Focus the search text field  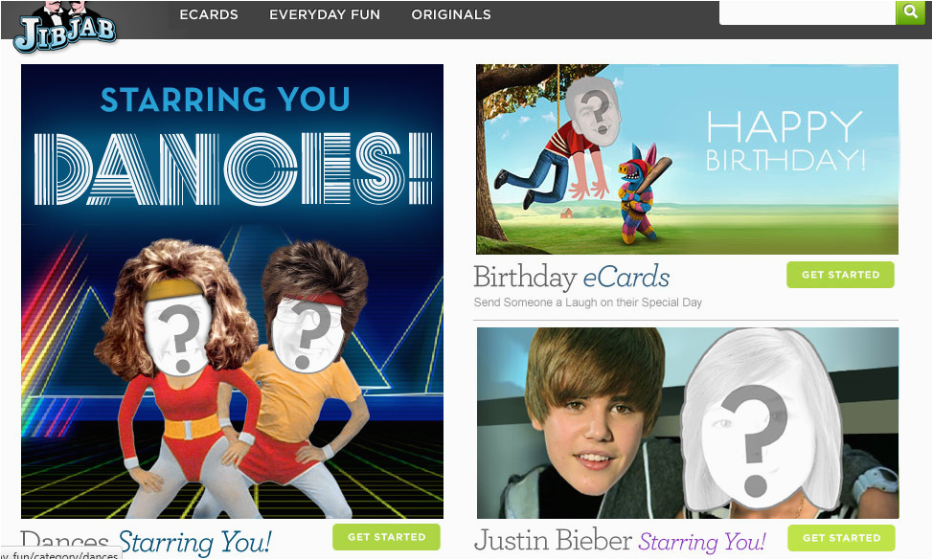pos(808,11)
